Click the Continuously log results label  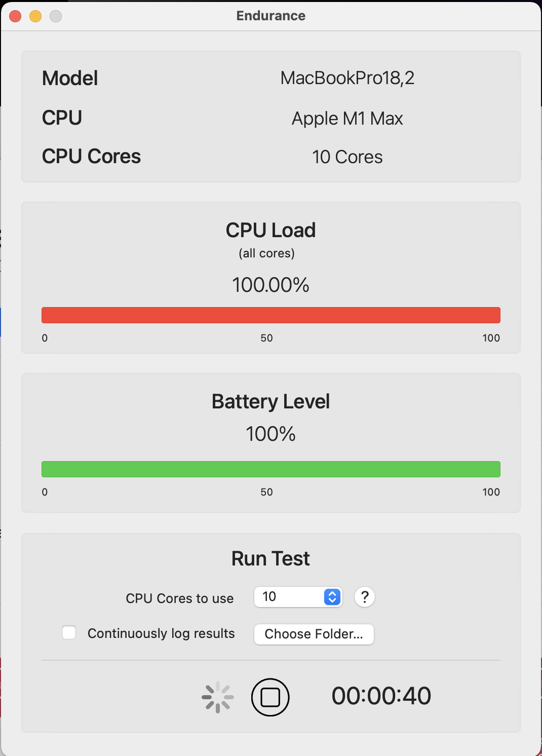[x=161, y=633]
